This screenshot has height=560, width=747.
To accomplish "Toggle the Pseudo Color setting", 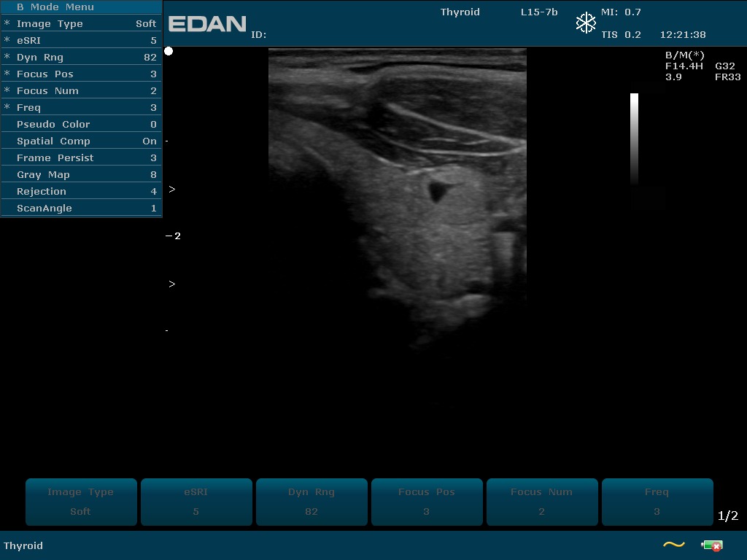I will click(81, 125).
